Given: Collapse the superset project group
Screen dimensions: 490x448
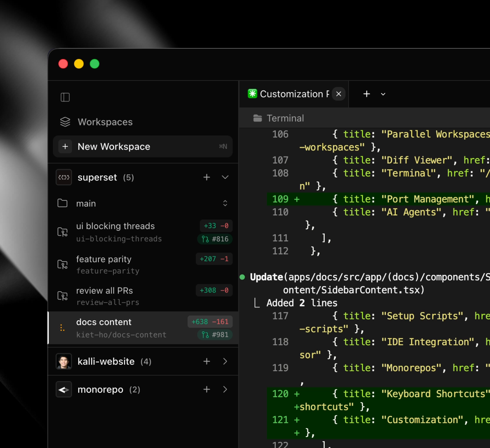Looking at the screenshot, I should 225,177.
